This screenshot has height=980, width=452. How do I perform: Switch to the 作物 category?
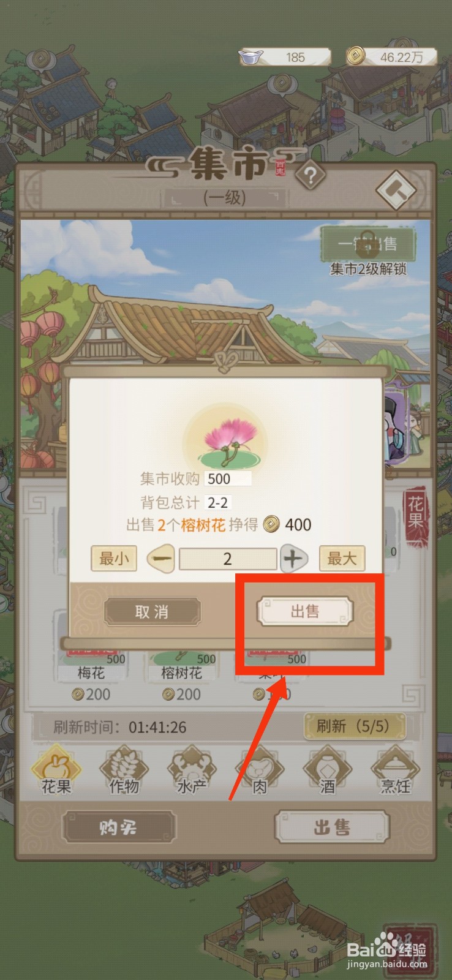pos(124,770)
